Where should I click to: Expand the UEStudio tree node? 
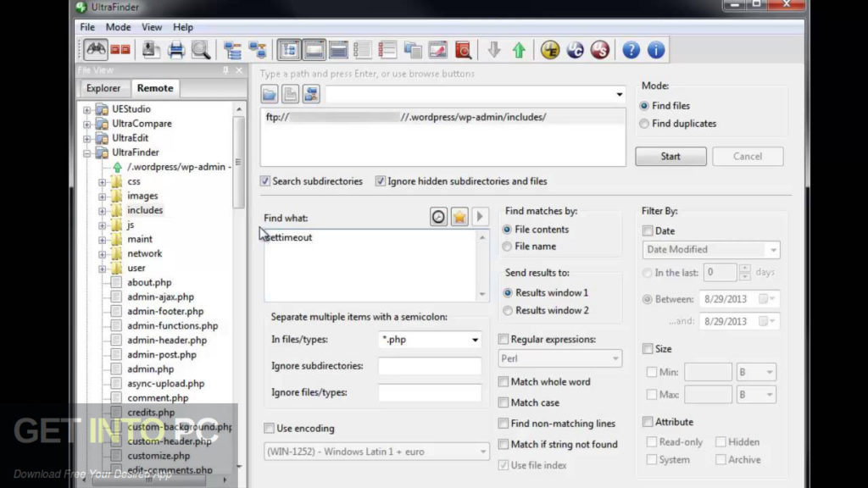[87, 109]
